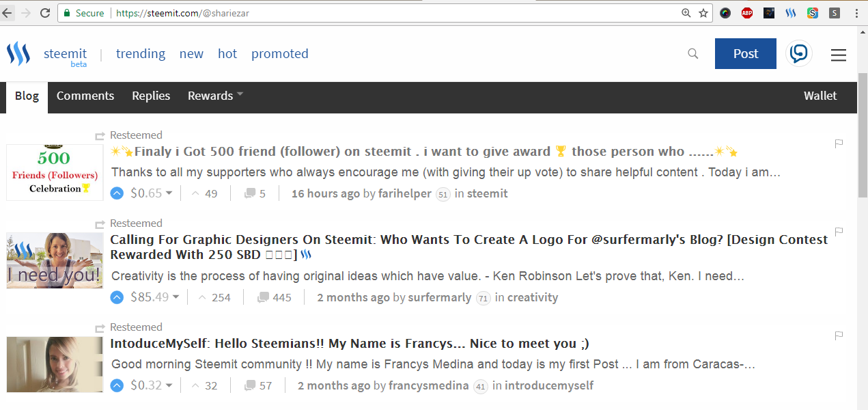Open comments icon showing 5 replies
Image resolution: width=868 pixels, height=410 pixels.
[x=250, y=193]
